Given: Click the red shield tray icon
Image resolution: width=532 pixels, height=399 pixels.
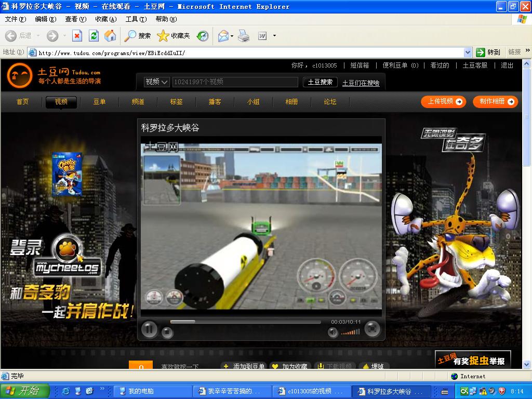Looking at the screenshot, I should [x=502, y=391].
